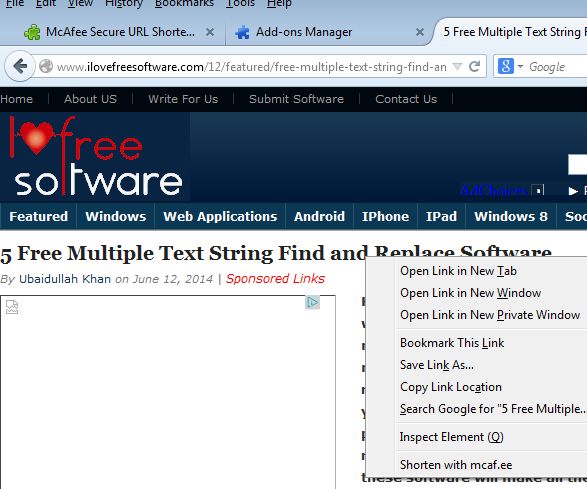Open the Web Applications category

pyautogui.click(x=220, y=216)
